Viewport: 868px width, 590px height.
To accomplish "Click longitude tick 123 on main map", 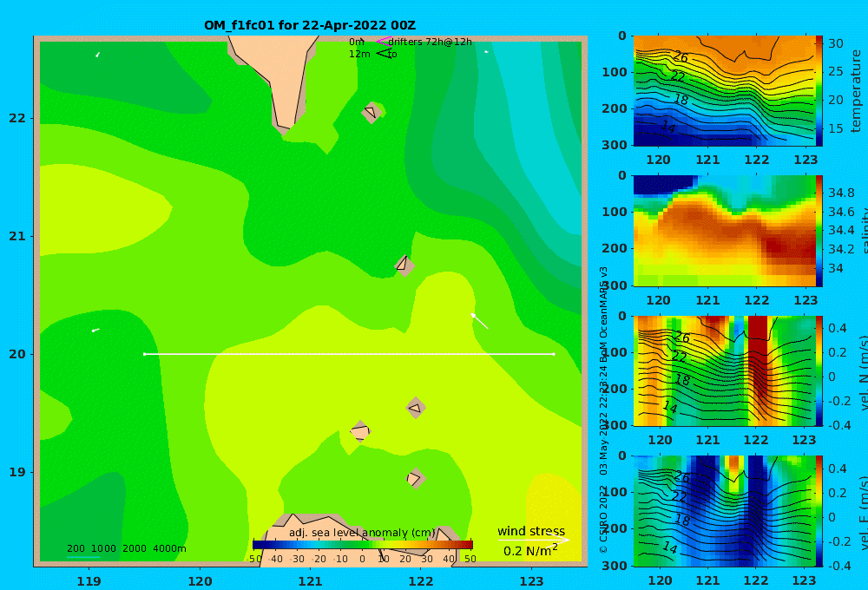I will coord(532,581).
